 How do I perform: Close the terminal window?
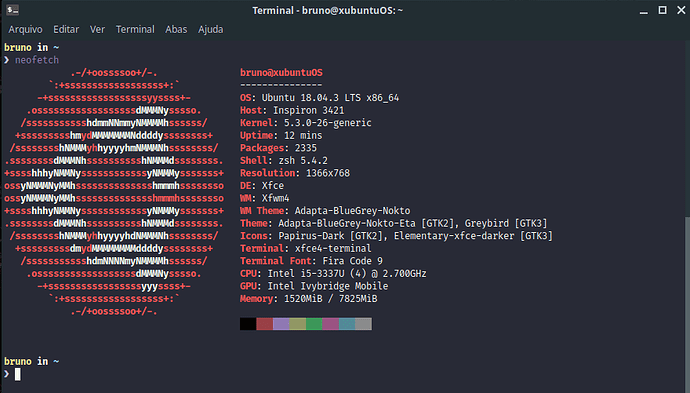click(681, 10)
